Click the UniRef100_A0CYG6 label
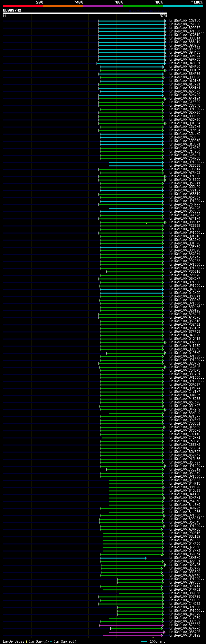The height and width of the screenshot is (644, 206). pyautogui.click(x=185, y=565)
